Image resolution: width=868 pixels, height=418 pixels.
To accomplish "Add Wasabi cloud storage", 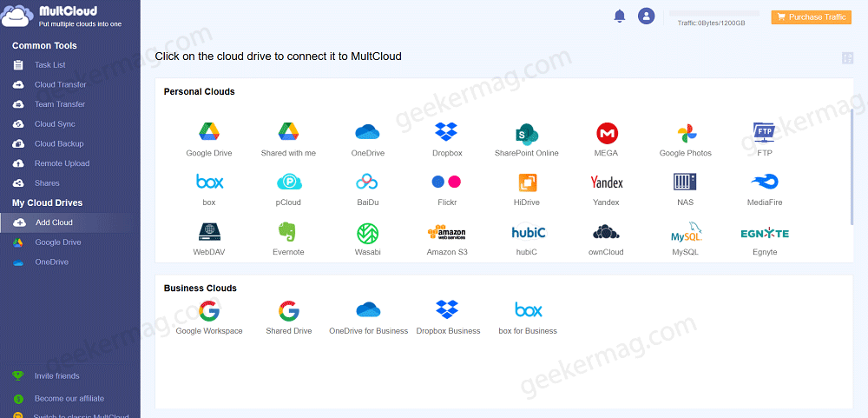I will [x=367, y=234].
